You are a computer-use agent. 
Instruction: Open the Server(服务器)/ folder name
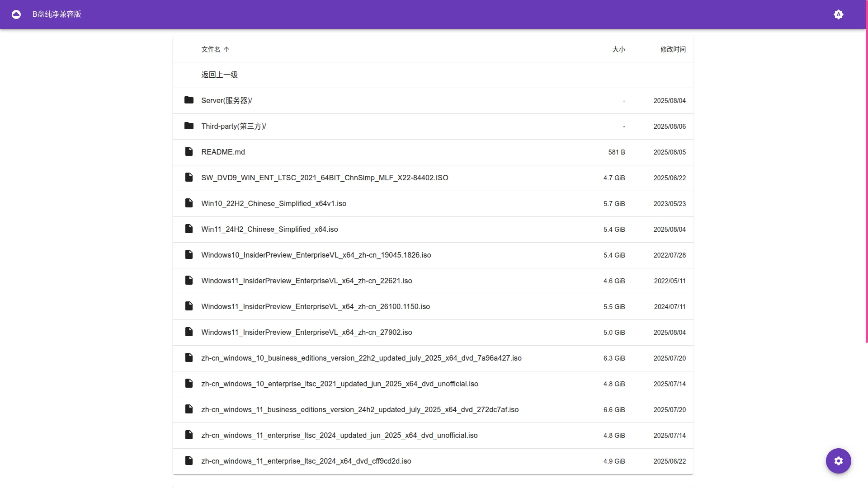click(226, 100)
